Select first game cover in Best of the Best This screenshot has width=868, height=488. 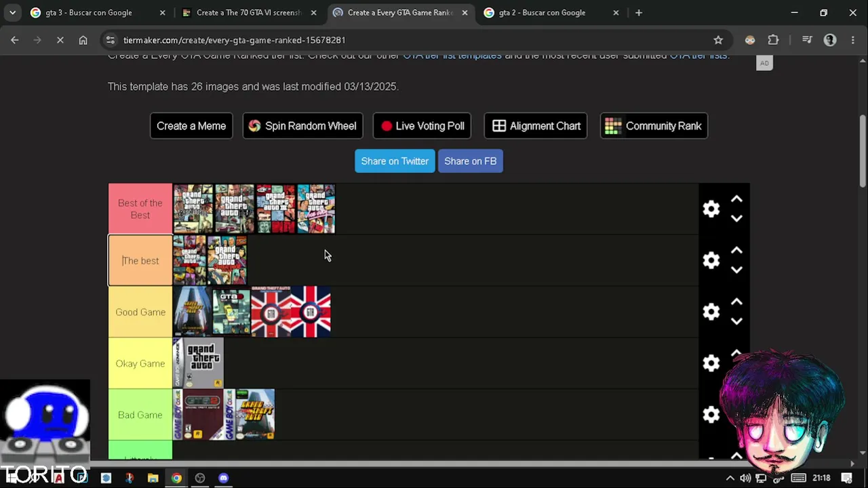193,209
